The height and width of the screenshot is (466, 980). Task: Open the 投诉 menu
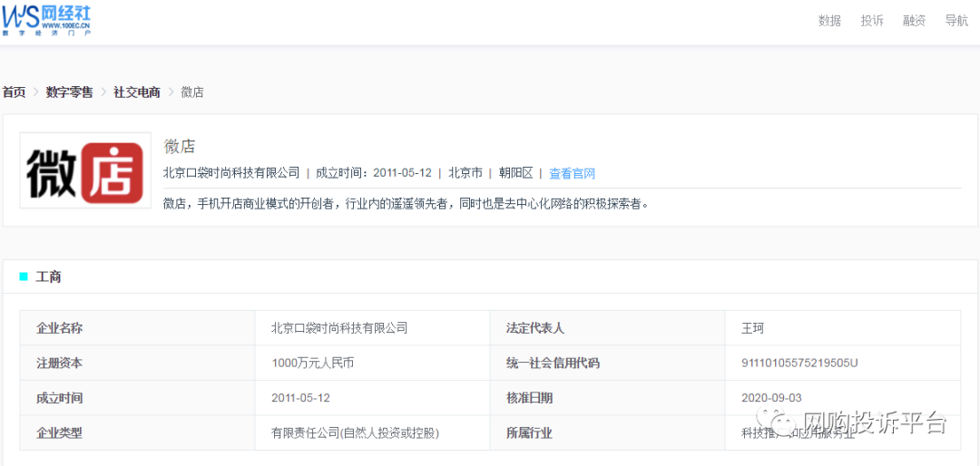click(x=872, y=21)
